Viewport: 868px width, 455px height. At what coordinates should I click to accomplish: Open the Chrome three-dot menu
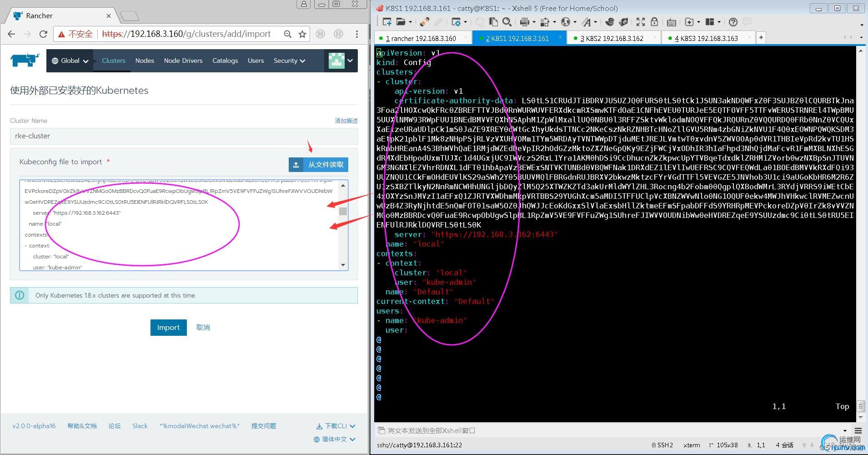pyautogui.click(x=357, y=34)
